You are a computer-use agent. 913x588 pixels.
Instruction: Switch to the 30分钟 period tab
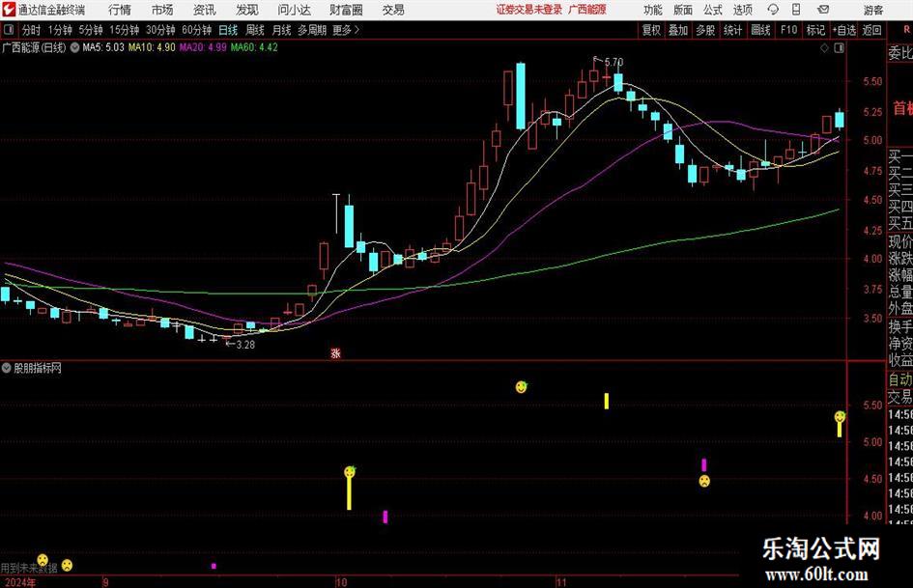pyautogui.click(x=160, y=30)
